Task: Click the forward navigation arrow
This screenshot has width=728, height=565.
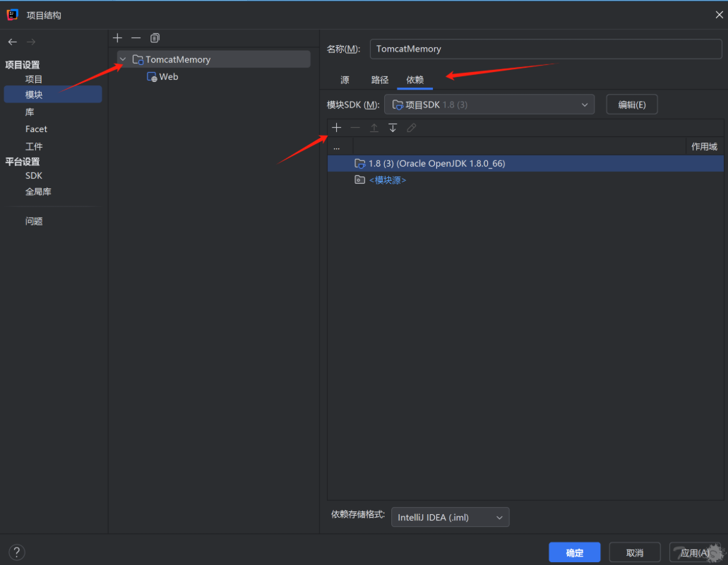Action: [x=31, y=42]
